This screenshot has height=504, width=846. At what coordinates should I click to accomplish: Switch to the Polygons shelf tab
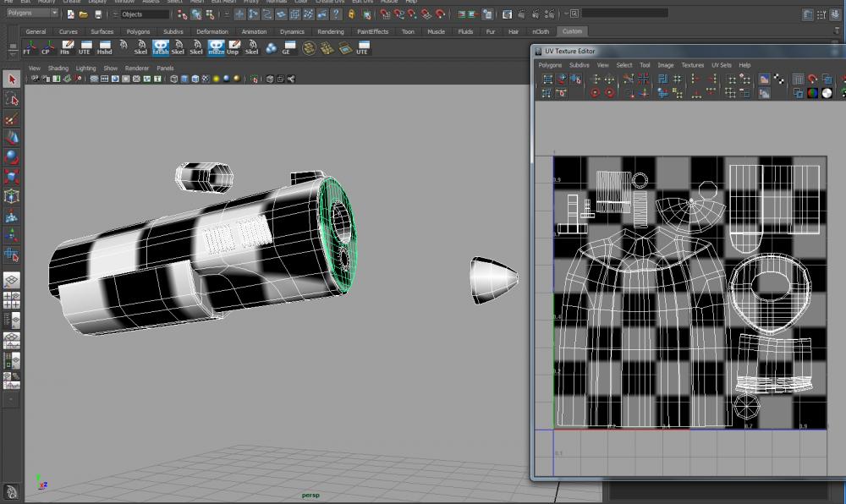pyautogui.click(x=138, y=32)
